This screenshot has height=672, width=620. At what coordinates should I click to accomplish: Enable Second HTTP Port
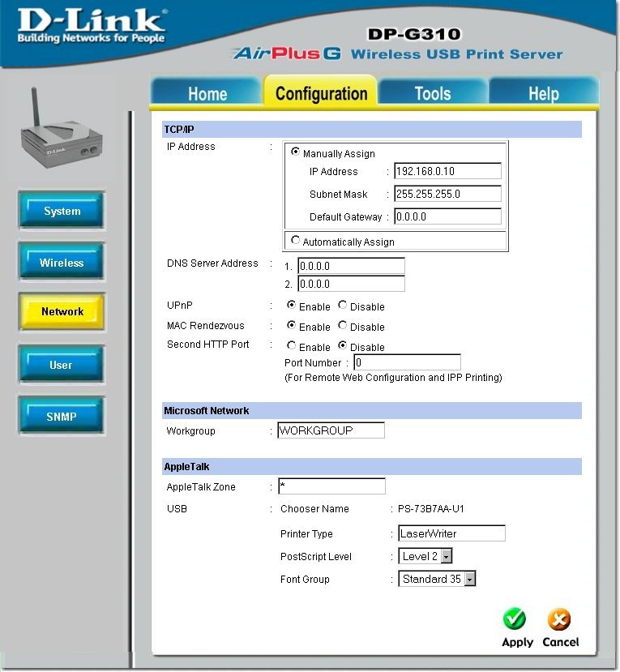(292, 345)
